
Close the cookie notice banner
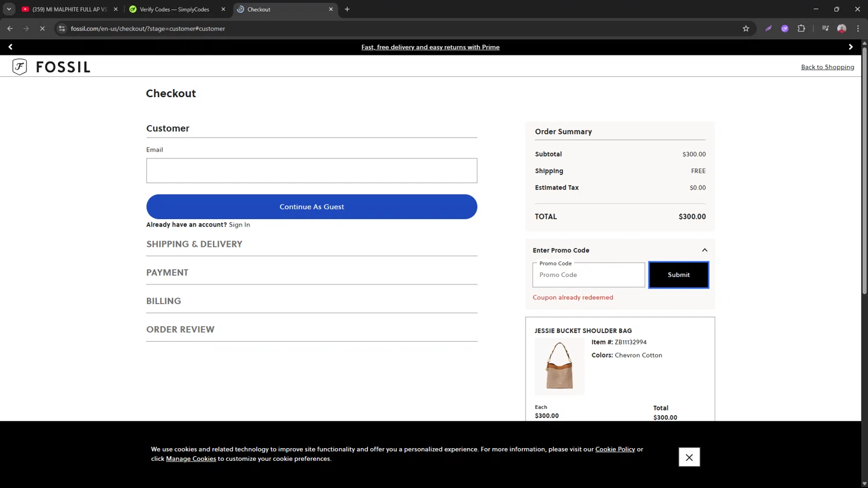pyautogui.click(x=689, y=457)
